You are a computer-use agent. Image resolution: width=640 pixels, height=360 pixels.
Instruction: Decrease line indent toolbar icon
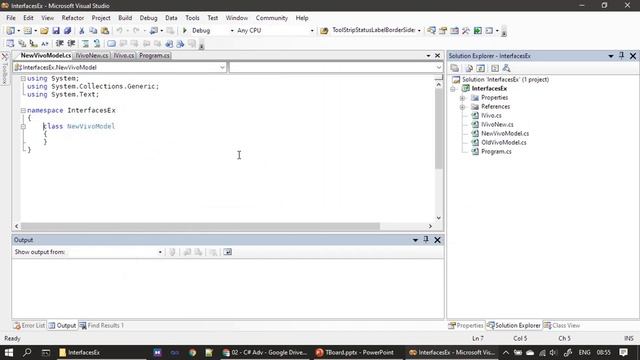[x=60, y=43]
